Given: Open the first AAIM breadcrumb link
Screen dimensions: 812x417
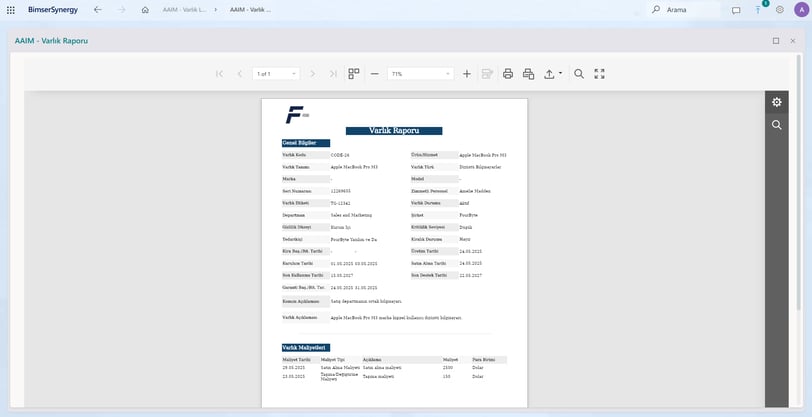Looking at the screenshot, I should coord(184,10).
